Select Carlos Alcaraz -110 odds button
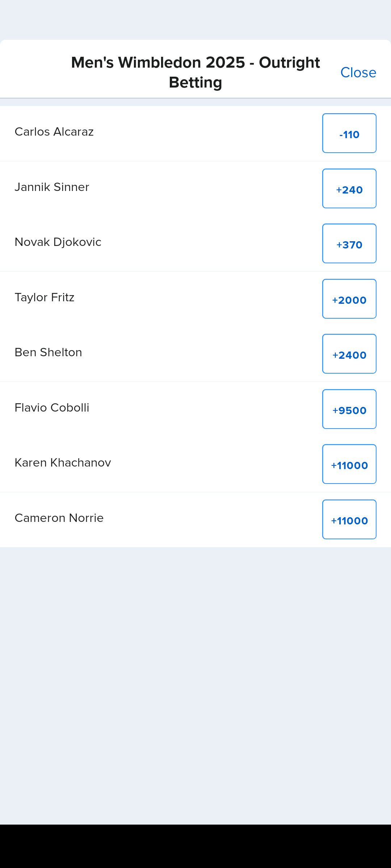 (x=349, y=133)
